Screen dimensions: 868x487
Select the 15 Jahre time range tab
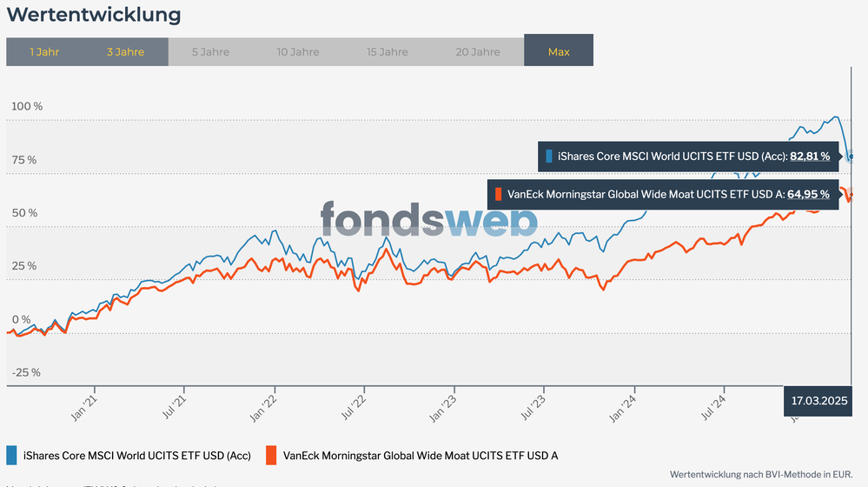[387, 52]
